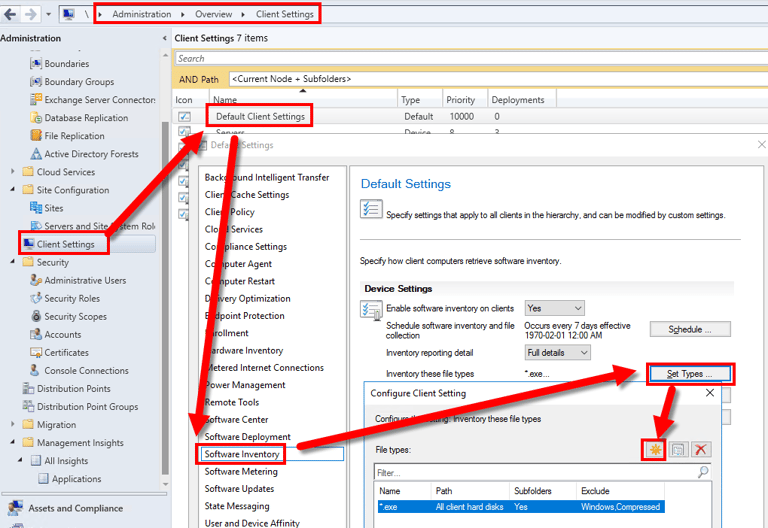Click the file type Properties icon
This screenshot has height=528, width=768.
pos(678,449)
